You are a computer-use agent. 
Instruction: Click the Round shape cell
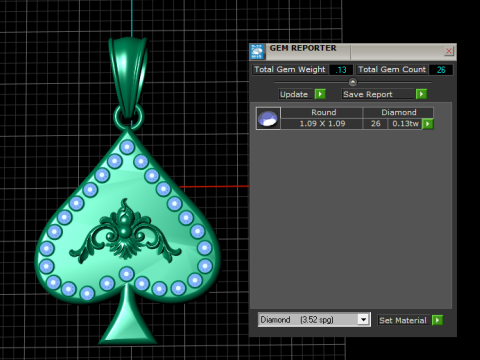coord(322,112)
